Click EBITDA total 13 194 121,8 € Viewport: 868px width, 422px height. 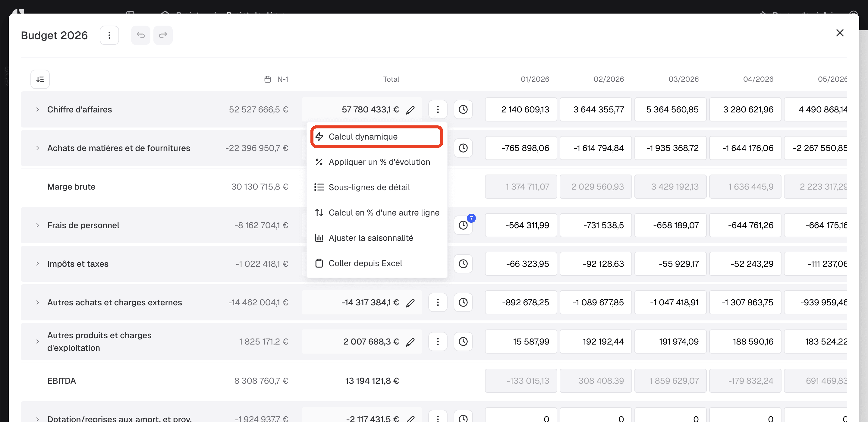(x=372, y=381)
